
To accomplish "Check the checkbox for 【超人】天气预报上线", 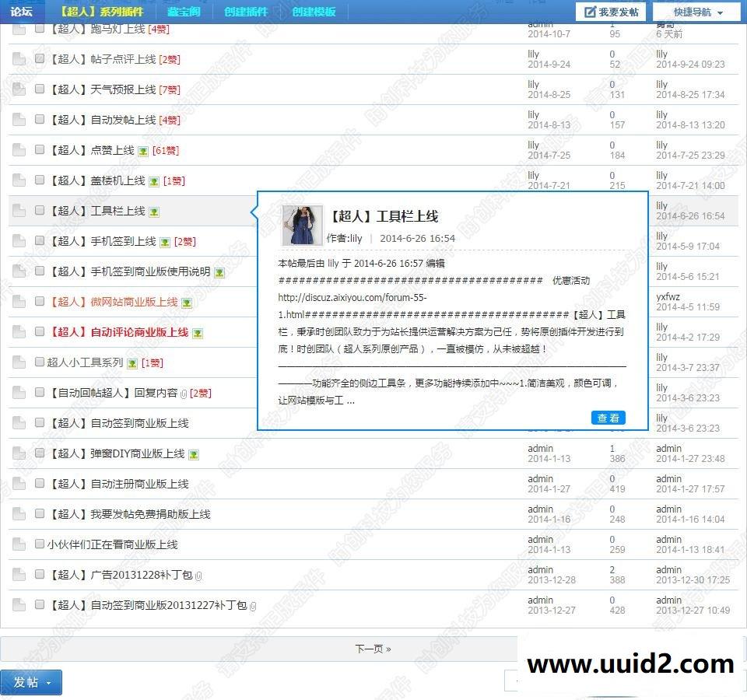I will (x=39, y=89).
